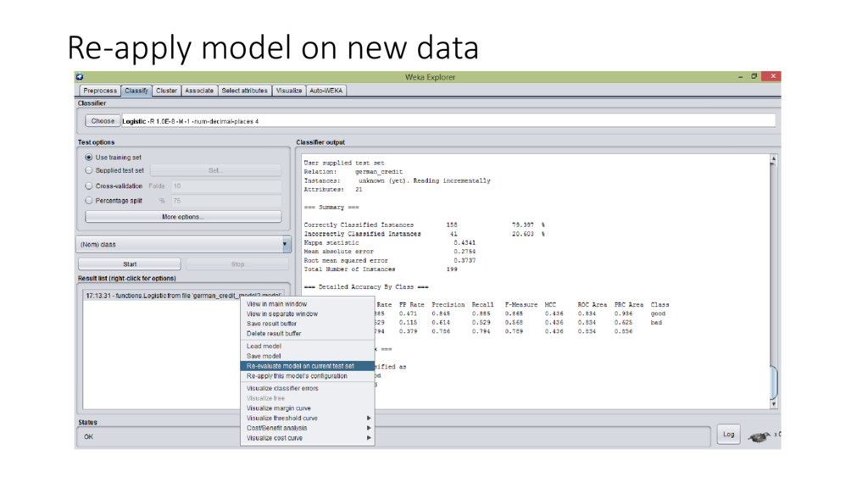Select the Use training set option
The width and height of the screenshot is (868, 488).
click(90, 158)
